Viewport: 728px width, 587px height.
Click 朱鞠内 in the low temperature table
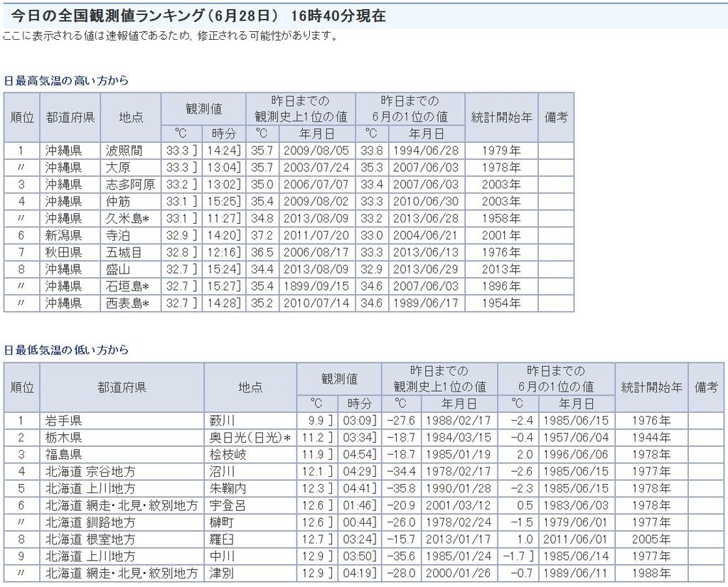click(x=227, y=488)
